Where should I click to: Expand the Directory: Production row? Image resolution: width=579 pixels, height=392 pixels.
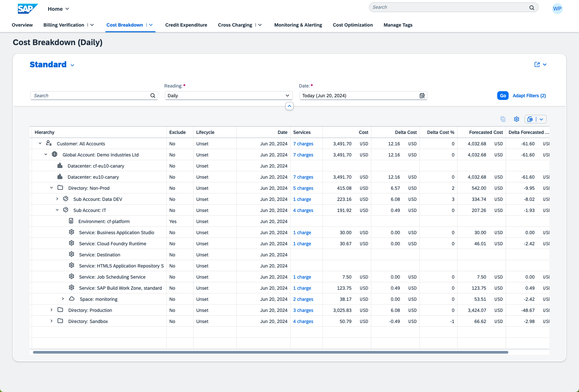(x=52, y=310)
